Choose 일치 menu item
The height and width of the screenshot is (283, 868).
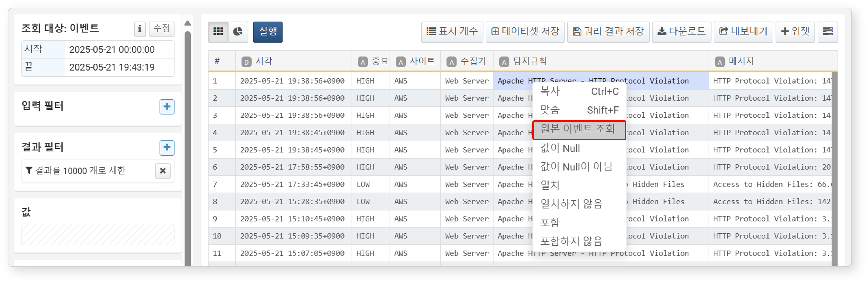pos(579,185)
